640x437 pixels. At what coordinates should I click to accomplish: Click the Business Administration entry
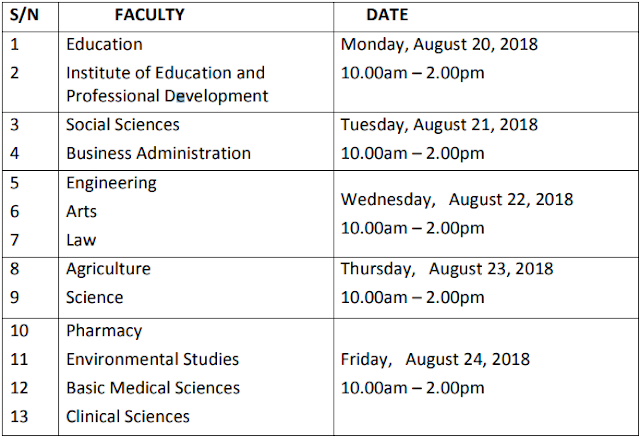[x=158, y=154]
